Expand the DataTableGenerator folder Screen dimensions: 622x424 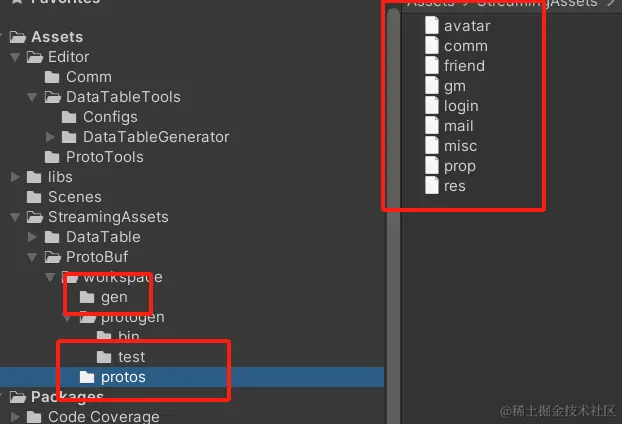(51, 137)
